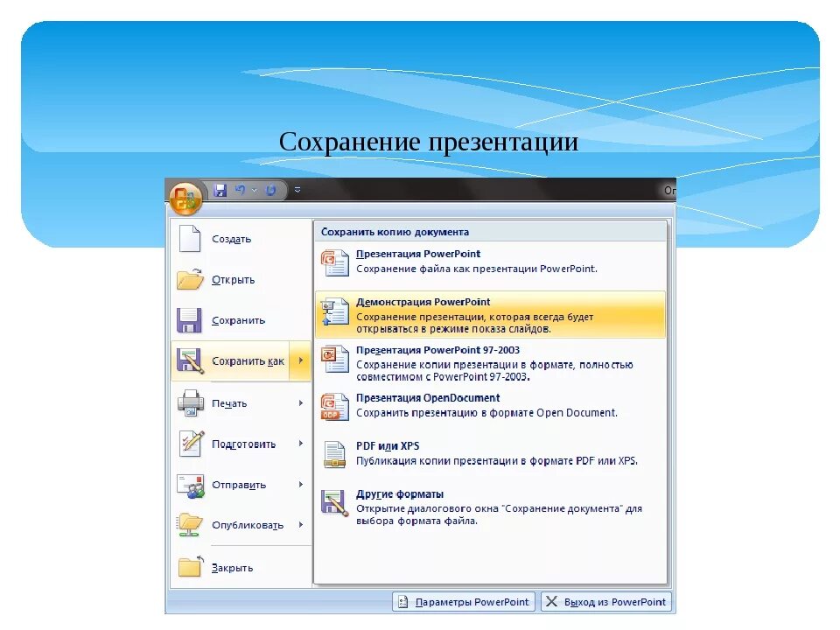The height and width of the screenshot is (630, 840).
Task: Click the closed folder icon beside Закрыть
Action: [191, 567]
